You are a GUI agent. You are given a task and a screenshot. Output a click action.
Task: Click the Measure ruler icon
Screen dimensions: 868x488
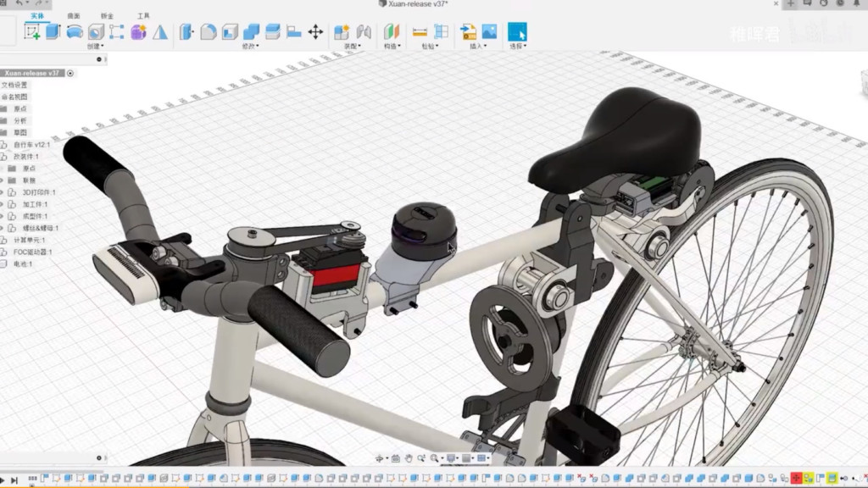420,32
